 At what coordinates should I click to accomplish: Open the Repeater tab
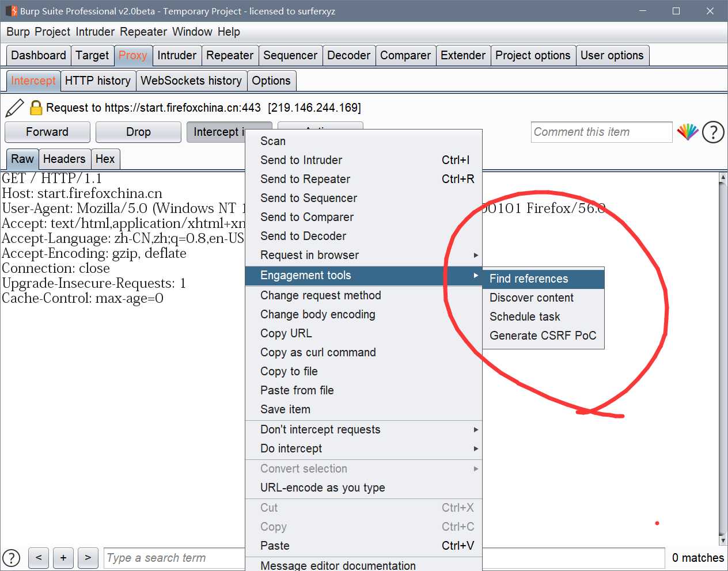pos(230,55)
